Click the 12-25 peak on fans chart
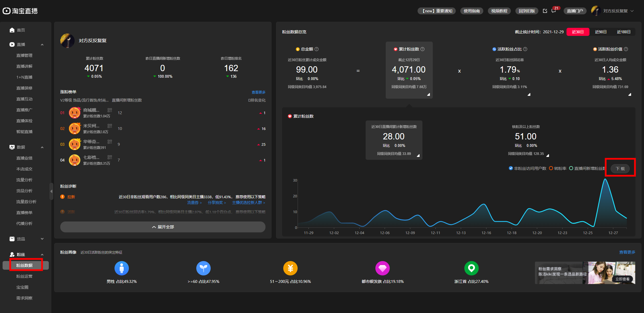Screen dimensions: 644x313 [605, 179]
